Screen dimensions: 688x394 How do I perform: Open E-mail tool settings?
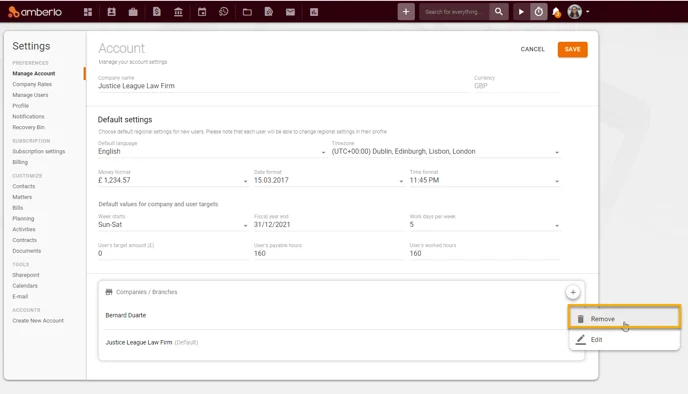tap(20, 297)
